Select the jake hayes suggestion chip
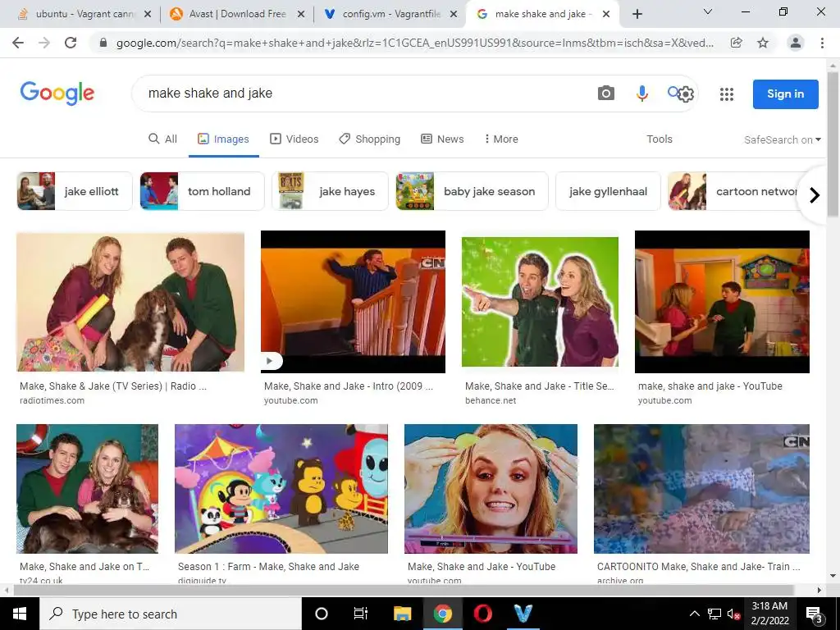The height and width of the screenshot is (630, 840). click(x=330, y=191)
